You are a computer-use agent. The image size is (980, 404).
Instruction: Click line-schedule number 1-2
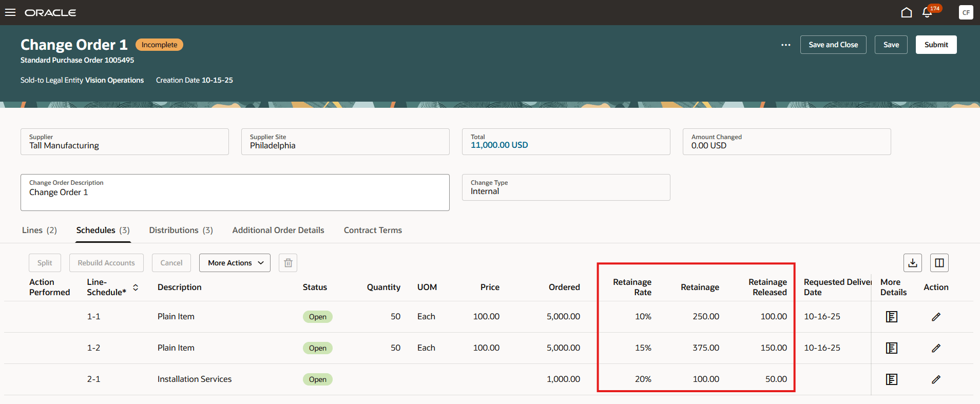click(x=94, y=348)
